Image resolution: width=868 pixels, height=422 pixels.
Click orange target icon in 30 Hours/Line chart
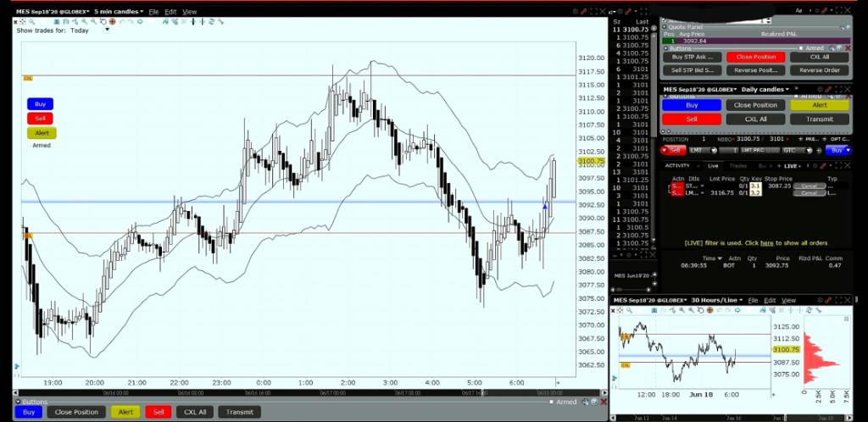[x=710, y=310]
